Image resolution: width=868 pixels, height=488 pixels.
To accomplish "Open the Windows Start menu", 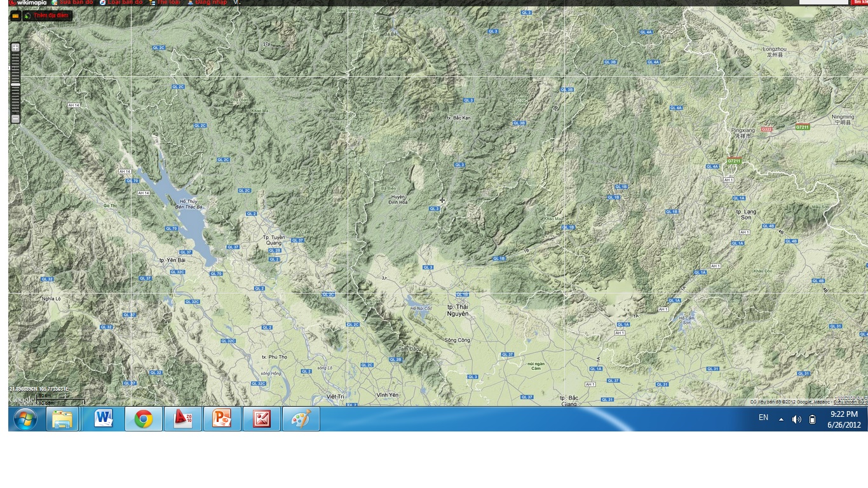I will click(25, 419).
